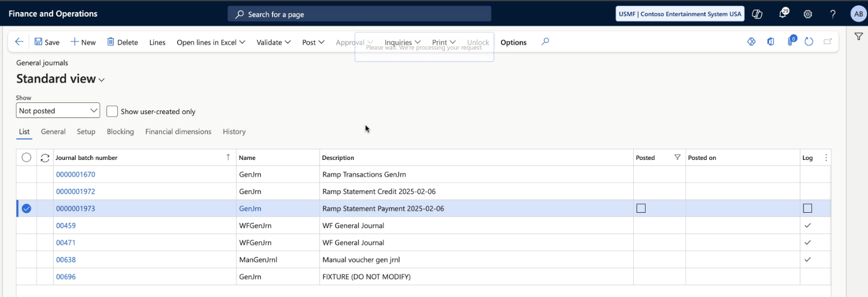The image size is (868, 297).
Task: Open journal link 00459
Action: pyautogui.click(x=66, y=226)
